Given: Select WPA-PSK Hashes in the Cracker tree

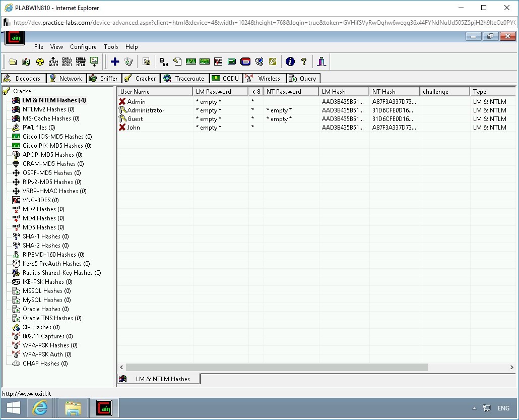Looking at the screenshot, I should click(x=50, y=345).
